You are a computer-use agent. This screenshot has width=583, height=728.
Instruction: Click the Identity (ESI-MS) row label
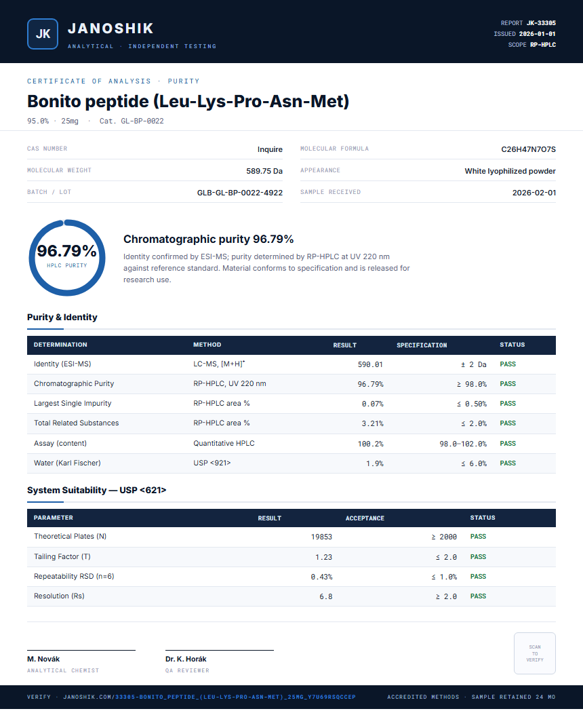pyautogui.click(x=62, y=364)
